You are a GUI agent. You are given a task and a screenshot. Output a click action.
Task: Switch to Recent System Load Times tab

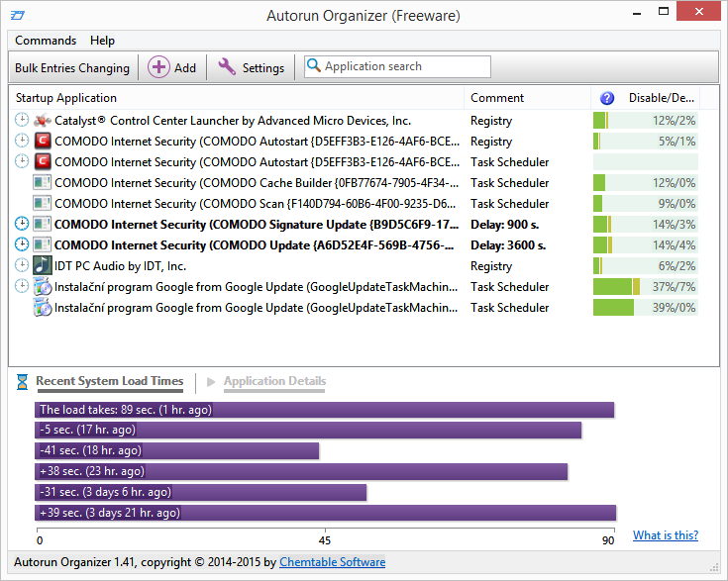click(x=110, y=381)
